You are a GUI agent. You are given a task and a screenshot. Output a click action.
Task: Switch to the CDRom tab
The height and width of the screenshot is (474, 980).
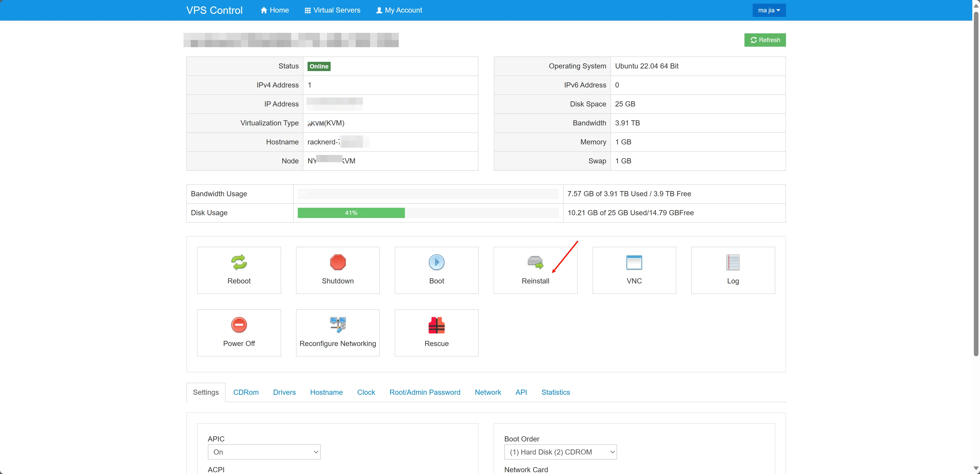[x=246, y=392]
